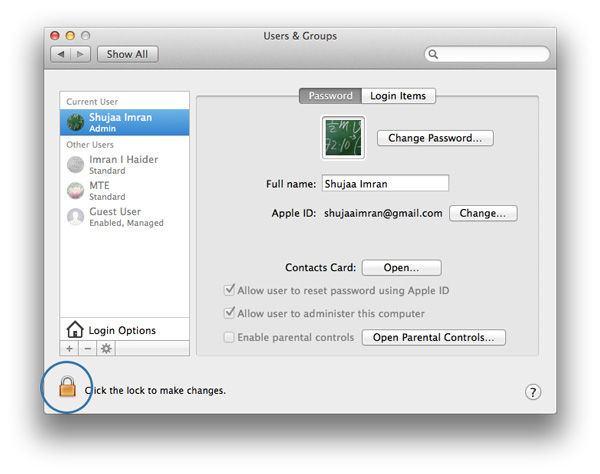Viewport: 600px width, 474px height.
Task: Click the shujaaimran@gmail.com Apple ID text
Action: [x=383, y=213]
